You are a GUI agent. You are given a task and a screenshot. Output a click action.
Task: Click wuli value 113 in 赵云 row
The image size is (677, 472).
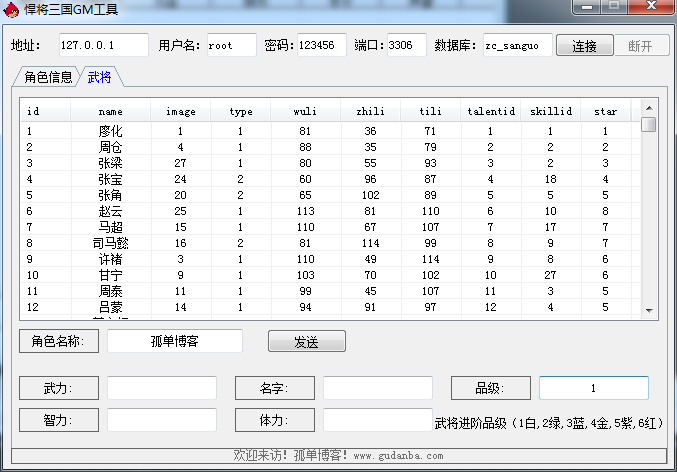(x=305, y=211)
